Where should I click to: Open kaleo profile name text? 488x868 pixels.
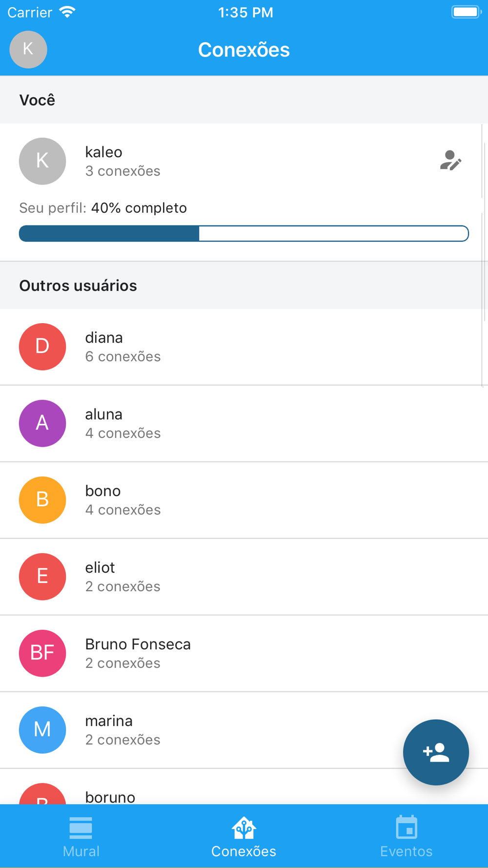coord(103,152)
